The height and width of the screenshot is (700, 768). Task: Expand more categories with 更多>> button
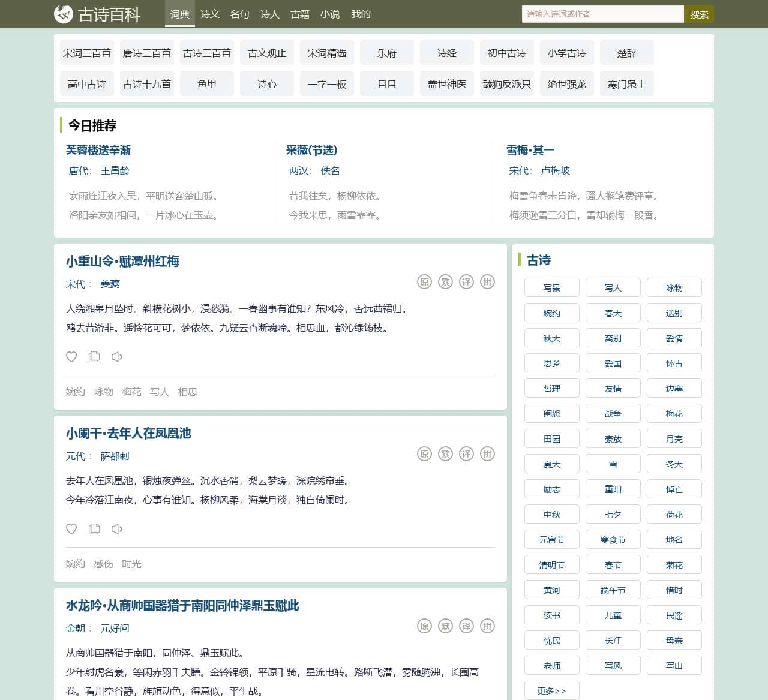click(551, 690)
